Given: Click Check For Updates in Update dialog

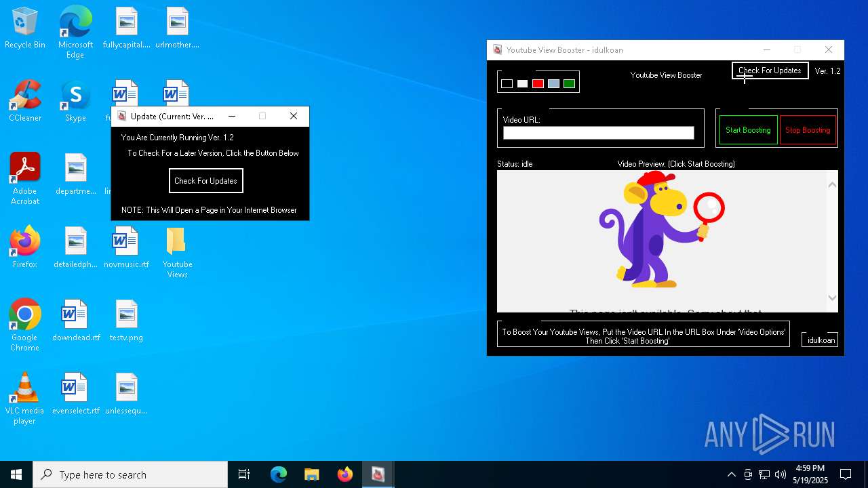Looking at the screenshot, I should [x=205, y=181].
